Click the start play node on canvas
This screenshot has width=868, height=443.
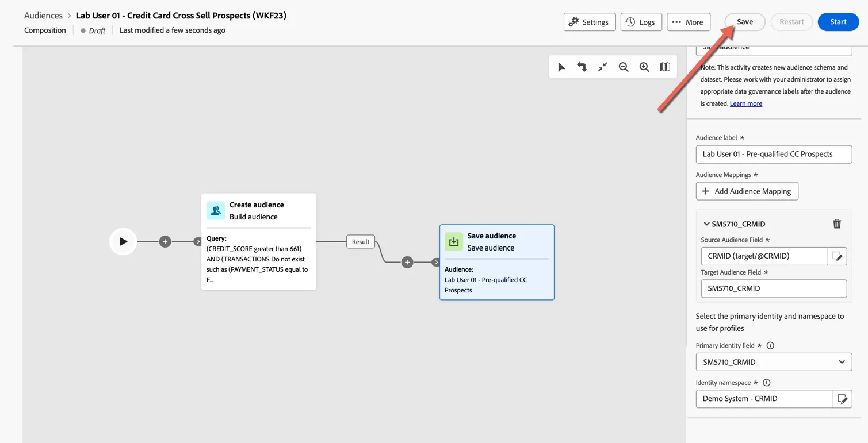123,241
